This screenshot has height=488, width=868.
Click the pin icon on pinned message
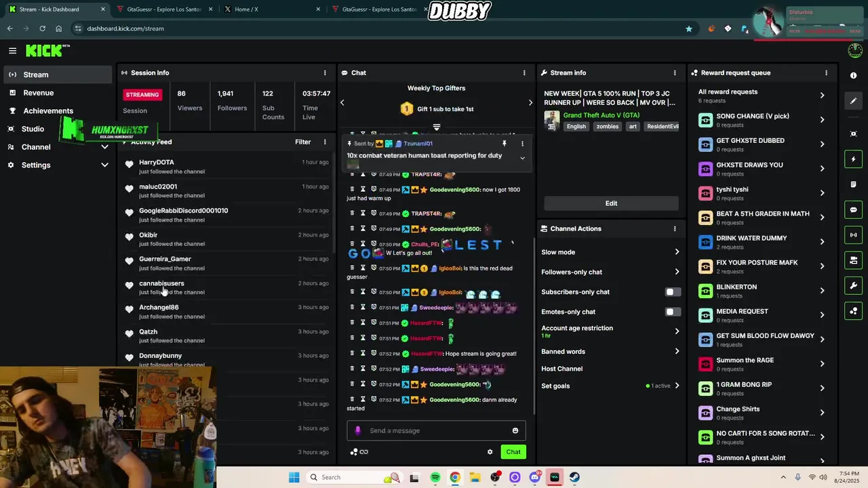click(504, 144)
